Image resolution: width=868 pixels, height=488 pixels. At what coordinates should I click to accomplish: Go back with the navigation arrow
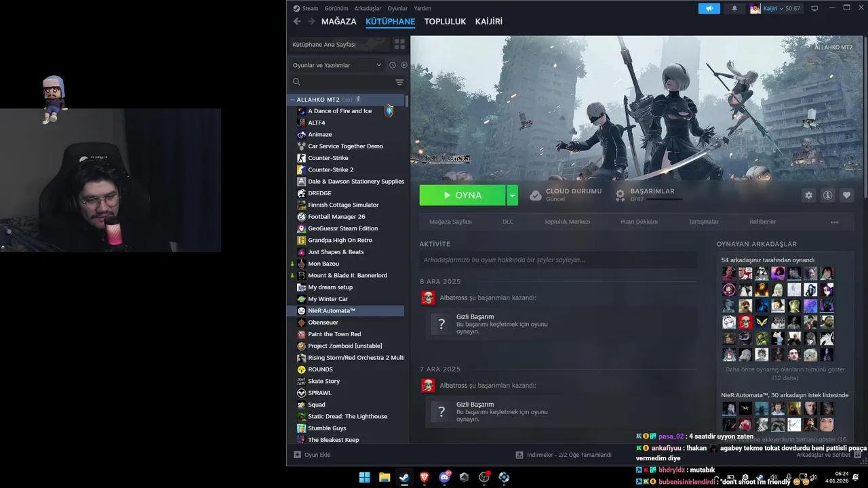pyautogui.click(x=296, y=21)
